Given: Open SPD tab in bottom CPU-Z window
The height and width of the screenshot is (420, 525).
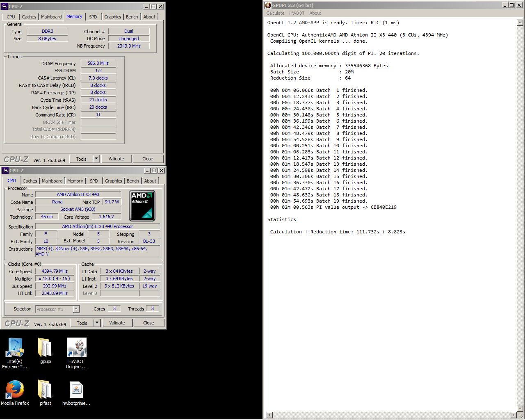Looking at the screenshot, I should [94, 181].
